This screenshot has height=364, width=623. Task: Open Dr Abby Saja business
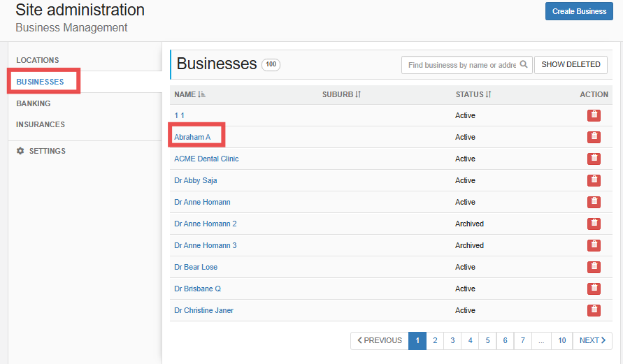point(196,180)
